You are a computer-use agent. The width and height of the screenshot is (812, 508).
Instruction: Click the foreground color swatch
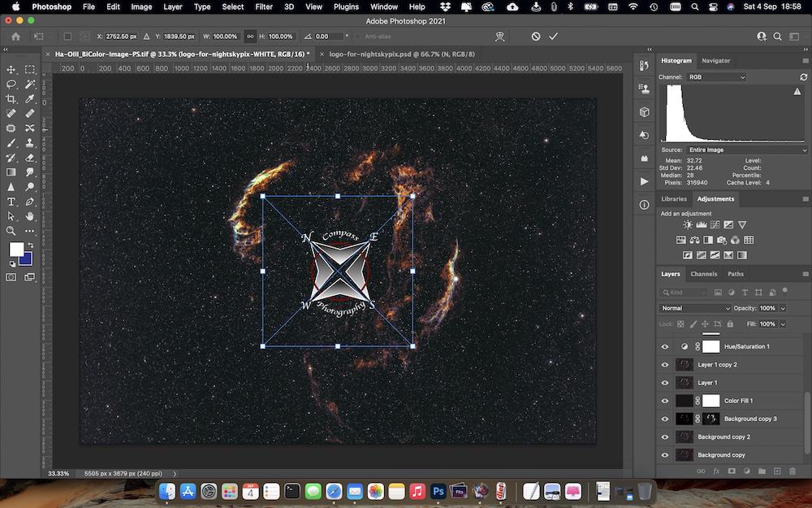pyautogui.click(x=16, y=250)
